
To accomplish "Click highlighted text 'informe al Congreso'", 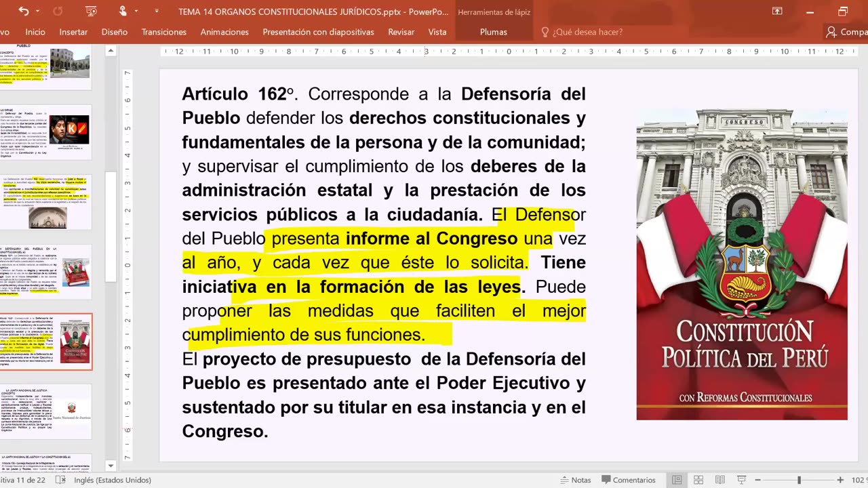I will click(432, 239).
